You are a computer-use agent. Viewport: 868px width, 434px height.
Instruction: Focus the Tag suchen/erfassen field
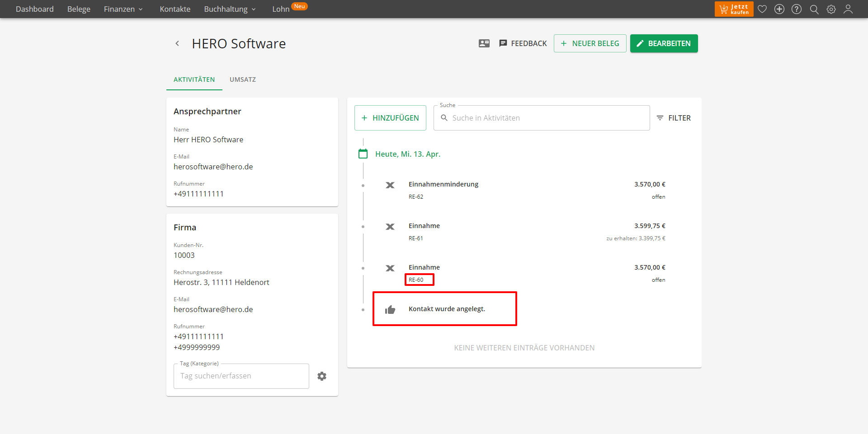pos(241,376)
